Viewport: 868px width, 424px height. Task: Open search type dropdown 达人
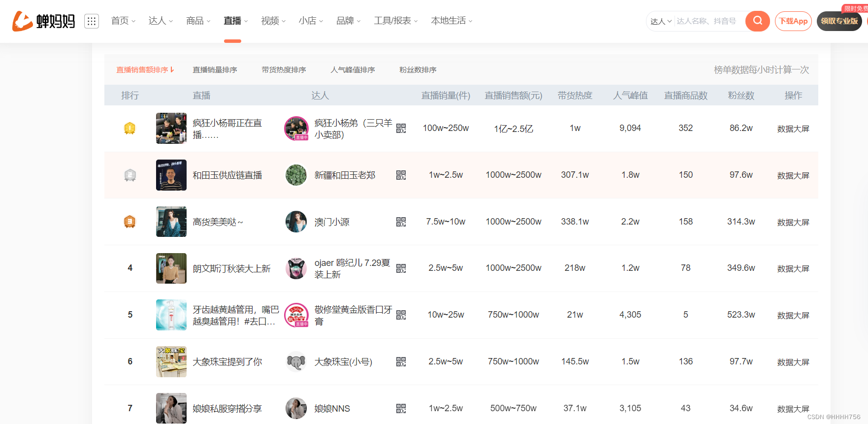tap(661, 21)
